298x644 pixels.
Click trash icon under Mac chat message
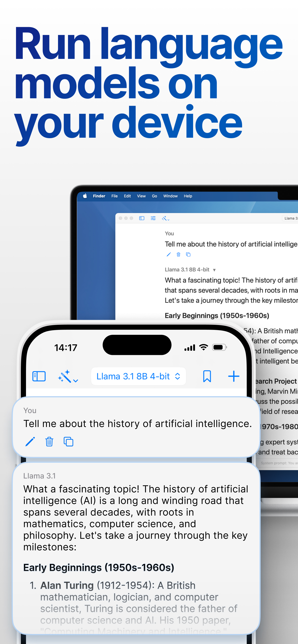point(178,255)
